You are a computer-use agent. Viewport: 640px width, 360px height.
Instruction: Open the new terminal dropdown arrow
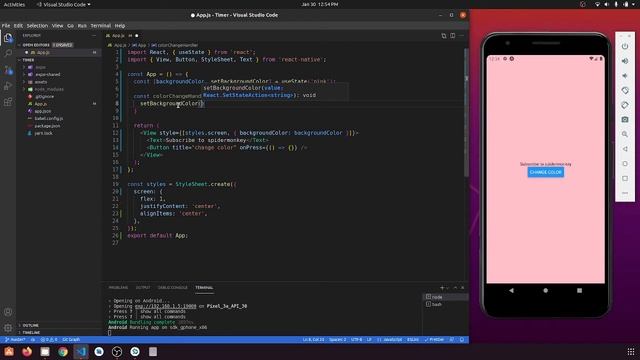tap(448, 288)
